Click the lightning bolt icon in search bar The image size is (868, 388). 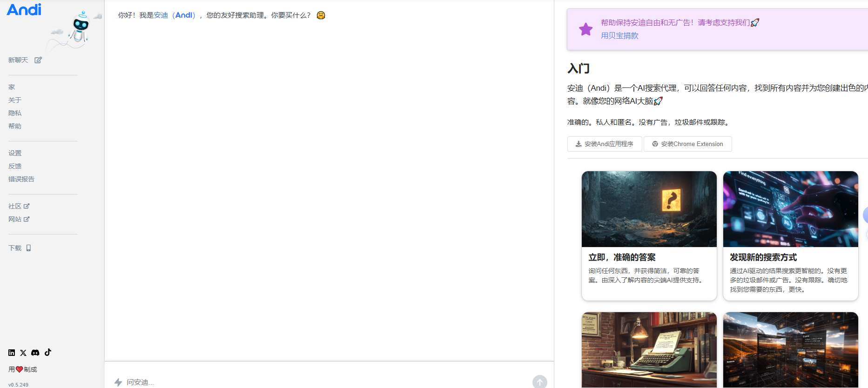pyautogui.click(x=118, y=382)
